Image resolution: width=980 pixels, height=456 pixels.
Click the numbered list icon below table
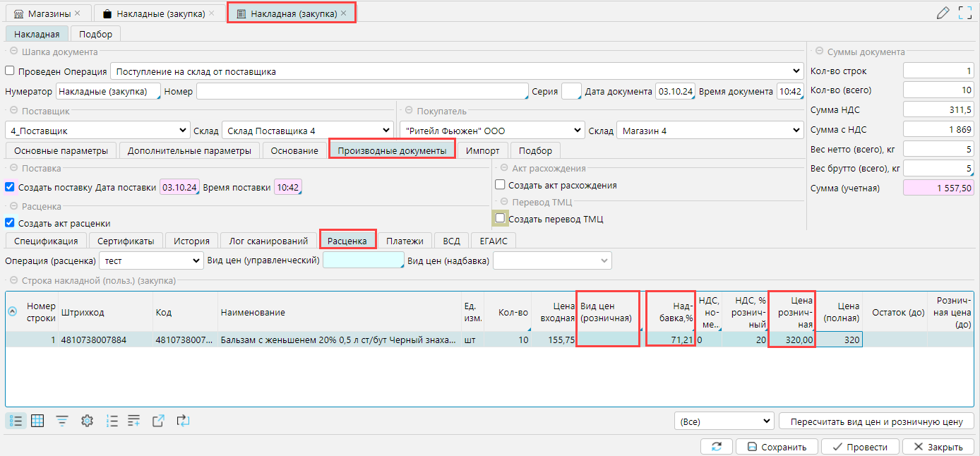(112, 421)
